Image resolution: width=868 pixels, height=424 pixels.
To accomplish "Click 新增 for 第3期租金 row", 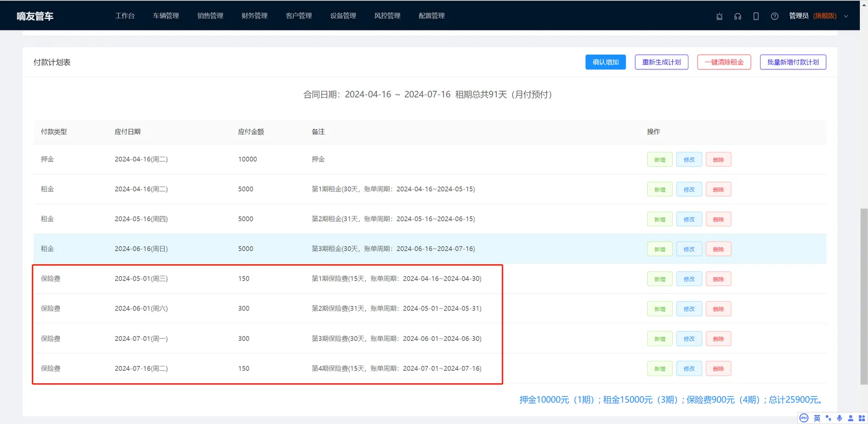I will click(x=660, y=249).
